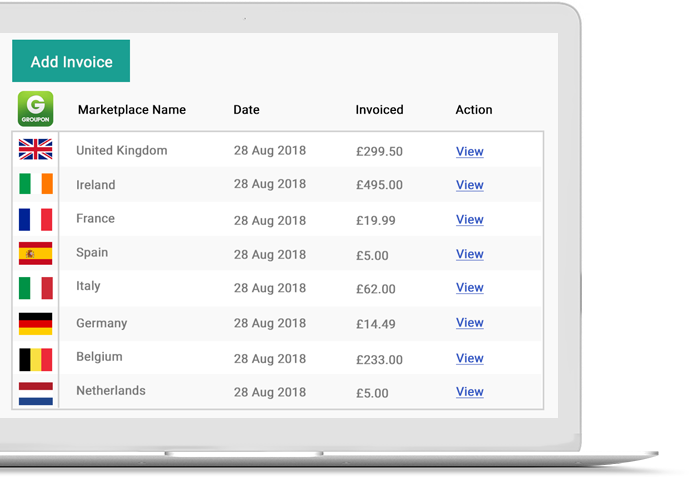This screenshot has height=477, width=689.
Task: Open the View link for United Kingdom
Action: 470,152
